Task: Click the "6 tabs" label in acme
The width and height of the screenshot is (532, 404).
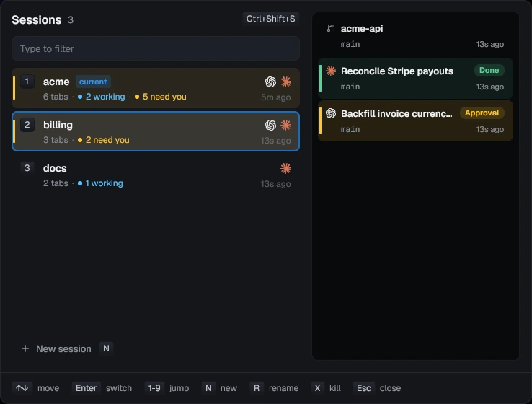Action: click(x=56, y=97)
